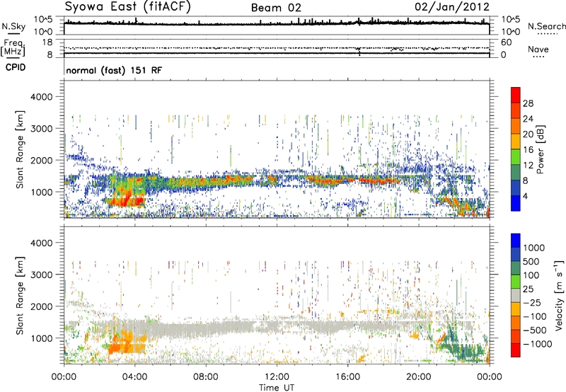This screenshot has height=392, width=566.
Task: Click the "08:00" time tick label
Action: click(205, 377)
